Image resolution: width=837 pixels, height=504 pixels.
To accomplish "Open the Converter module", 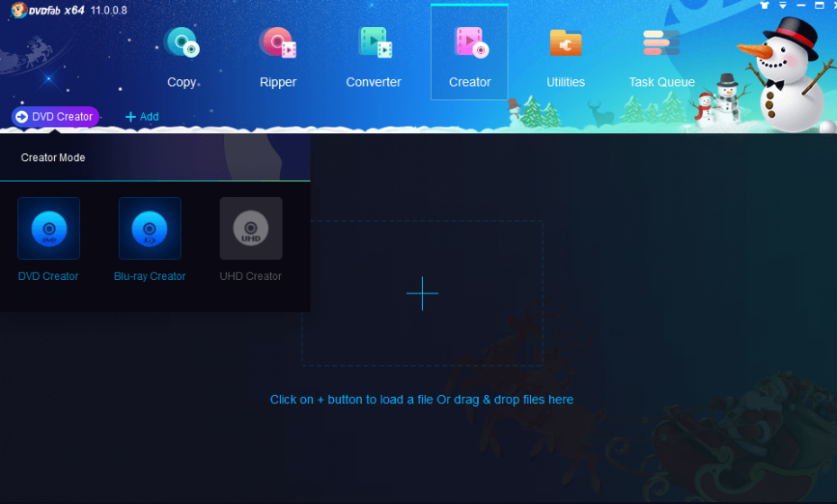I will click(373, 56).
